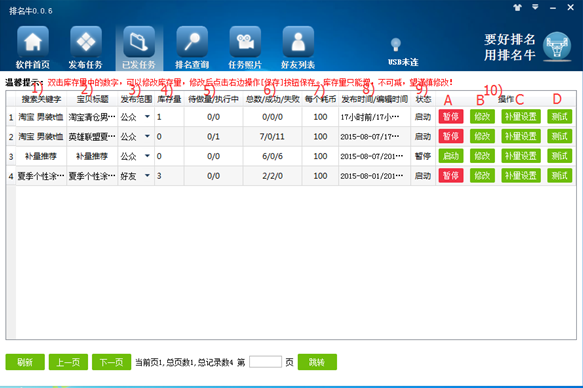
Task: Click the bull logo avatar
Action: pyautogui.click(x=557, y=46)
